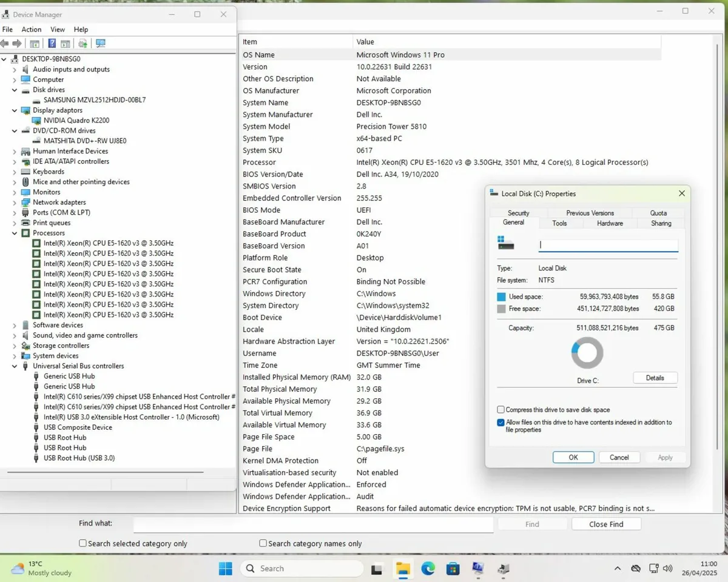Switch to the Previous Versions tab
The height and width of the screenshot is (582, 728).
point(590,213)
